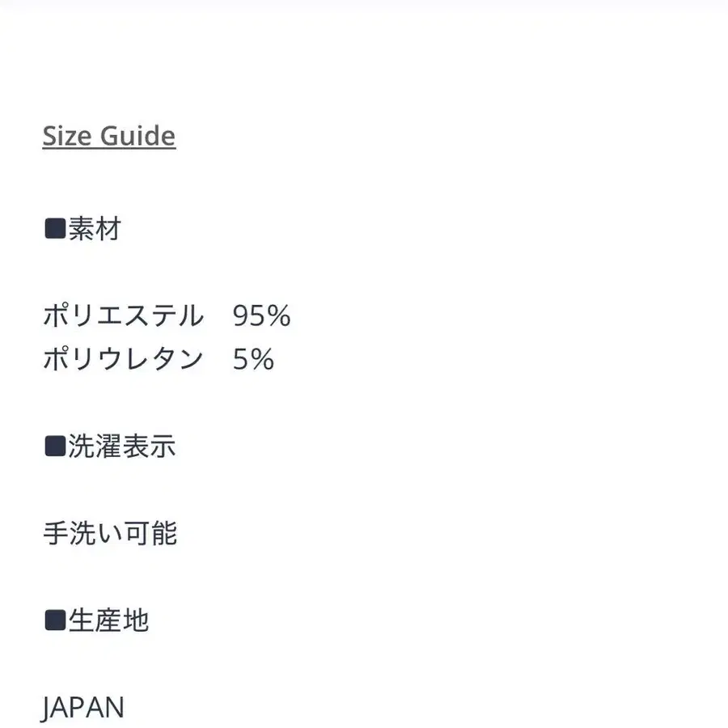Select the 素材 heading text
This screenshot has height=728, width=728.
pyautogui.click(x=95, y=230)
